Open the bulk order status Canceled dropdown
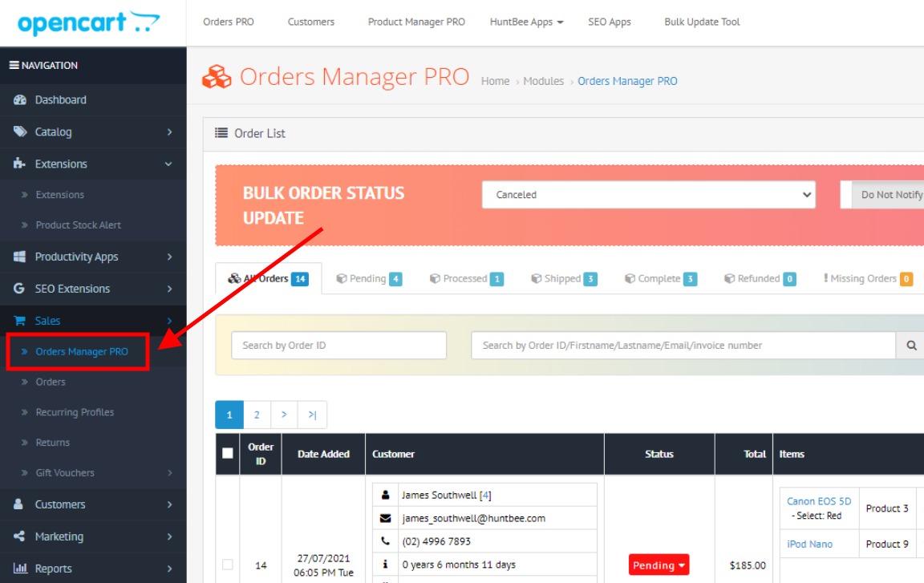This screenshot has height=583, width=924. 649,194
